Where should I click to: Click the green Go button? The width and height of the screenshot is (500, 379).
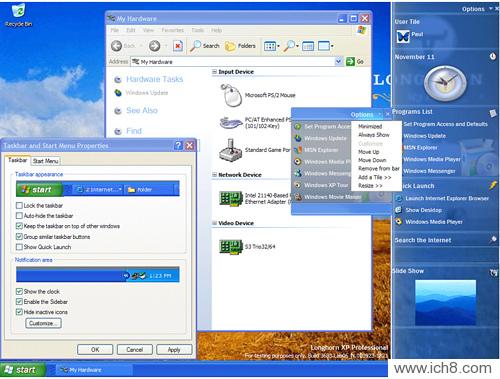(355, 61)
